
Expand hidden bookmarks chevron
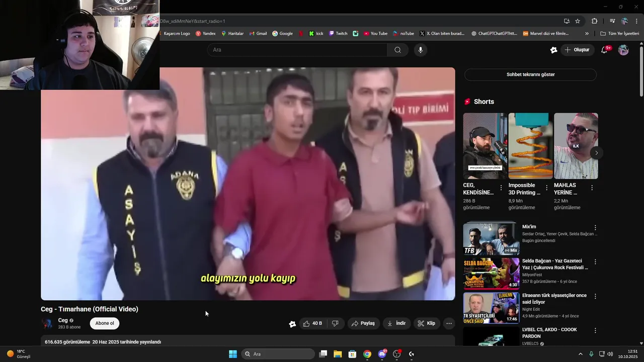click(587, 34)
